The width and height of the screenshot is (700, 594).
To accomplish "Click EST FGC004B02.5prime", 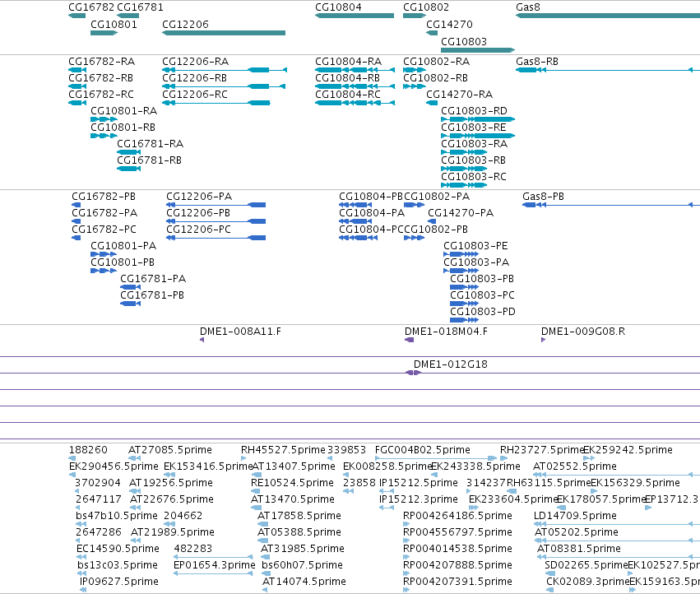I will point(436,458).
